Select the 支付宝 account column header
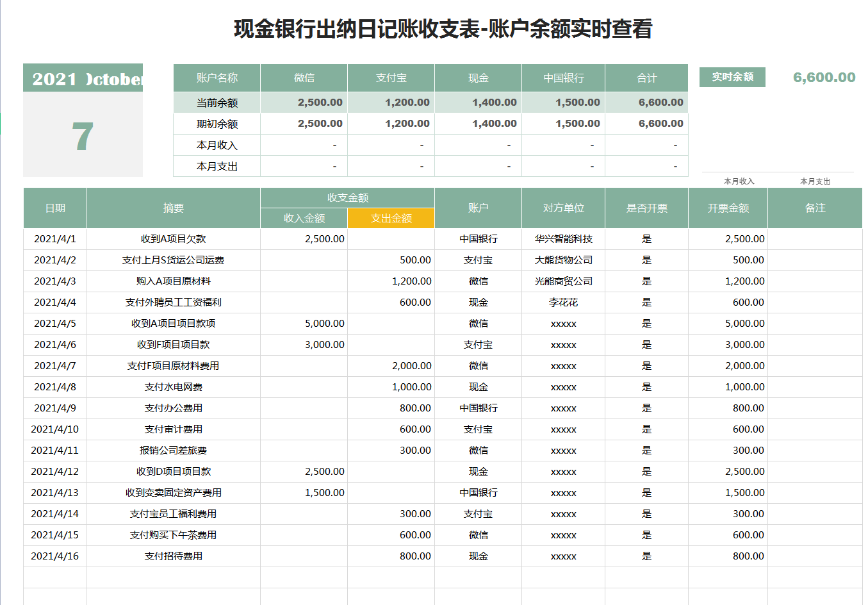868x605 pixels. 391,78
